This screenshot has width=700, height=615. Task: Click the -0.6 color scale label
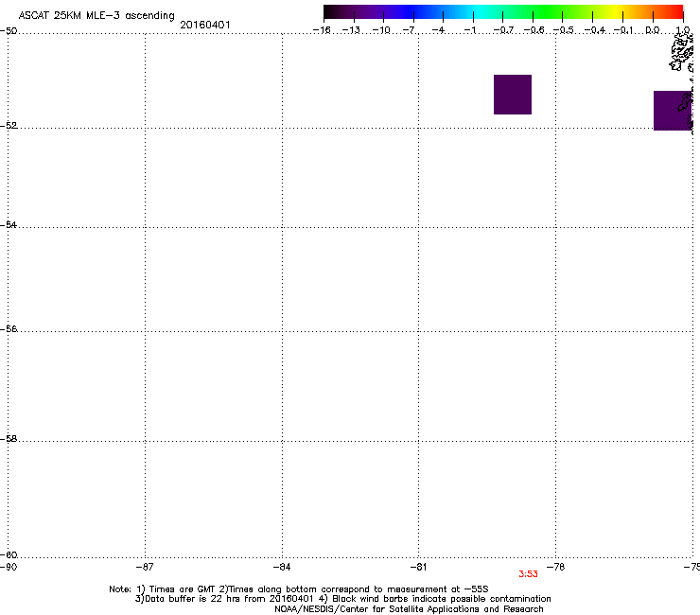(534, 30)
